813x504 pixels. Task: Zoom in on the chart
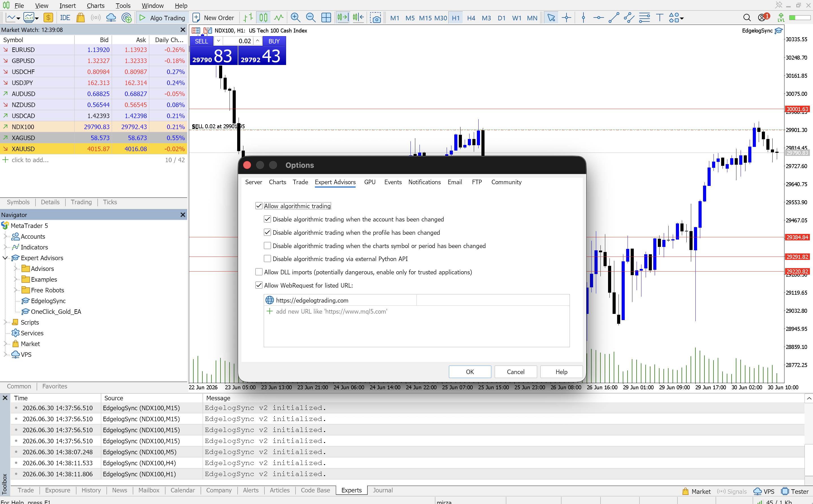coord(295,18)
